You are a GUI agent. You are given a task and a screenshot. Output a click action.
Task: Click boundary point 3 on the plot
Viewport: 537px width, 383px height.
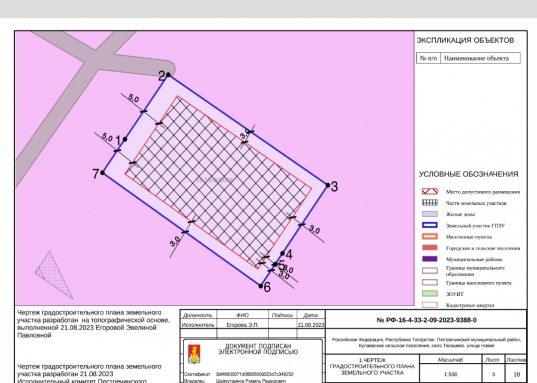328,185
